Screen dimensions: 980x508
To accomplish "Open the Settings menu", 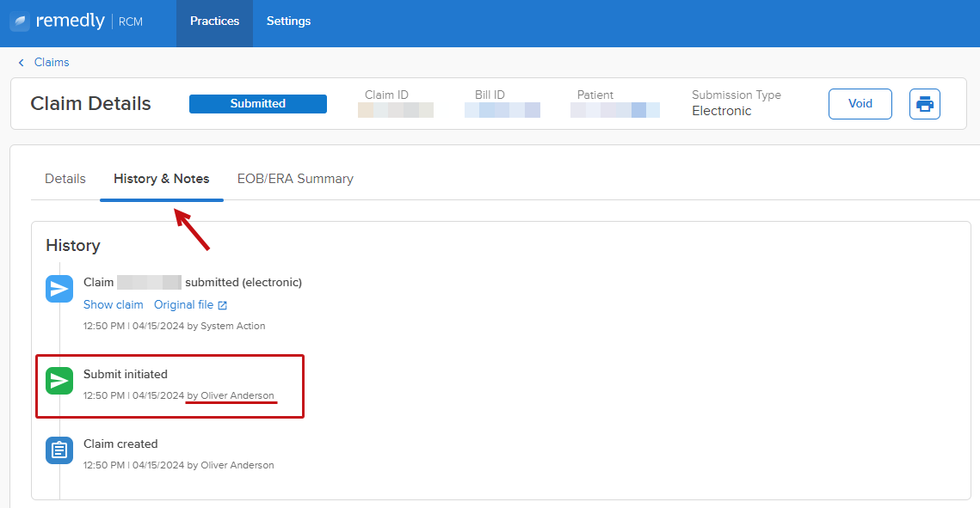I will (289, 23).
